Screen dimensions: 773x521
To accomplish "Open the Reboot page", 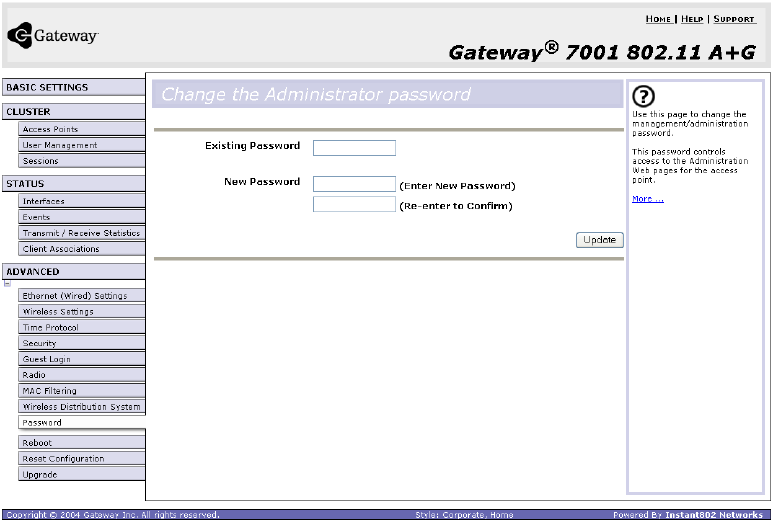I will [82, 443].
